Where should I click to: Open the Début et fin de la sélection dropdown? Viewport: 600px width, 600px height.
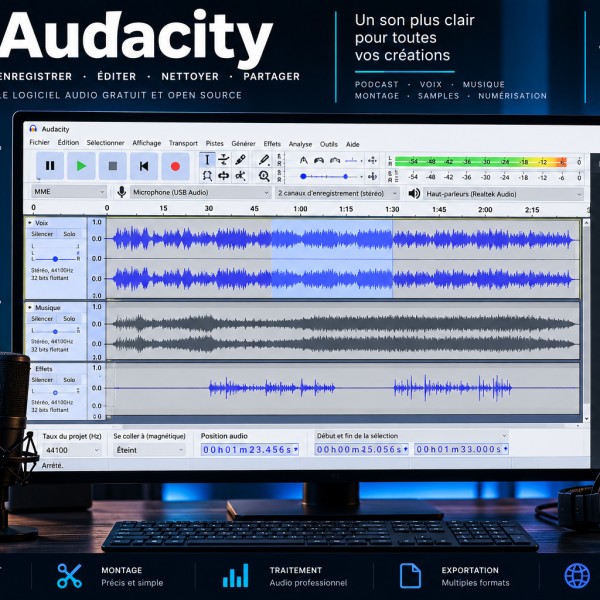click(x=411, y=435)
